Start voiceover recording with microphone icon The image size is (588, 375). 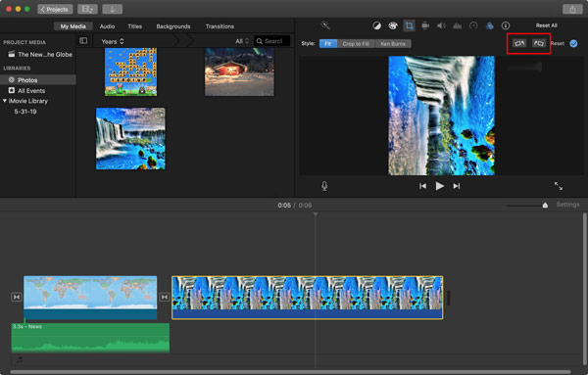pyautogui.click(x=324, y=186)
